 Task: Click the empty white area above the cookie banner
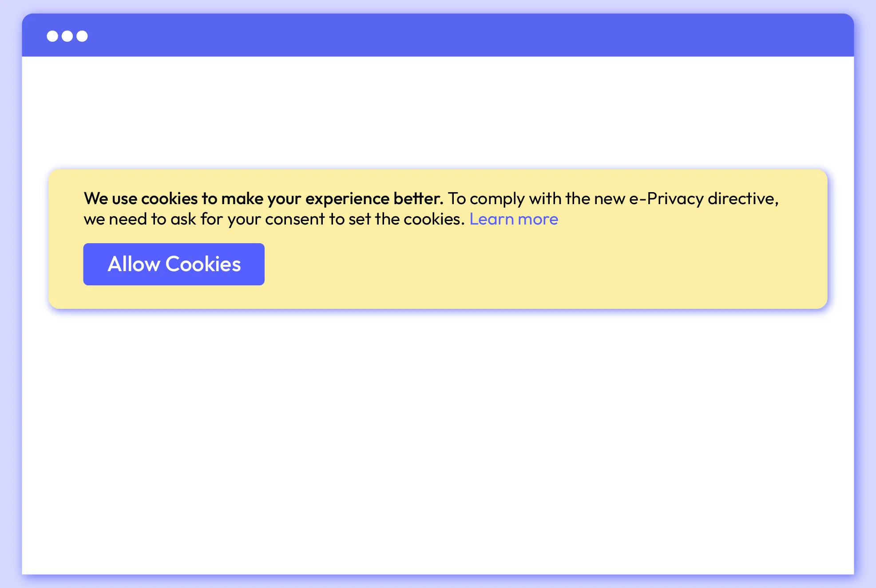[438, 111]
